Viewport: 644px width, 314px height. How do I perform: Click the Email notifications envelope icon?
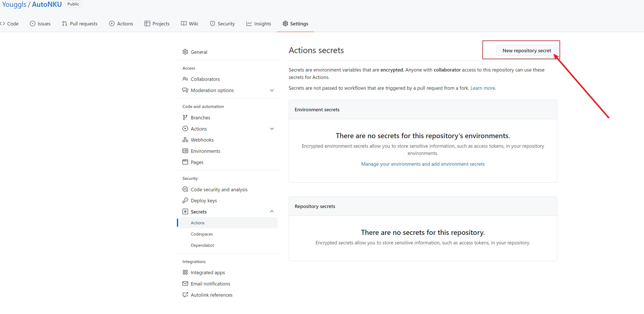click(x=185, y=284)
